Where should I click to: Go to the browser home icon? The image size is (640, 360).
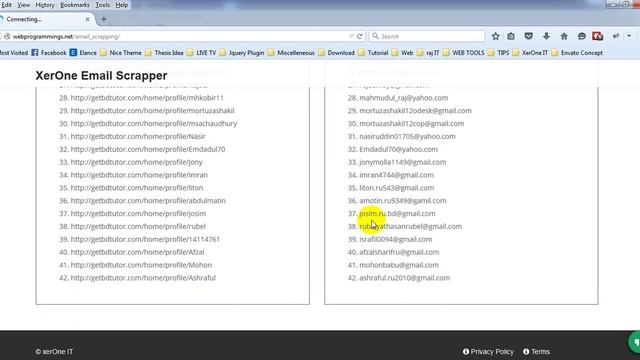564,36
